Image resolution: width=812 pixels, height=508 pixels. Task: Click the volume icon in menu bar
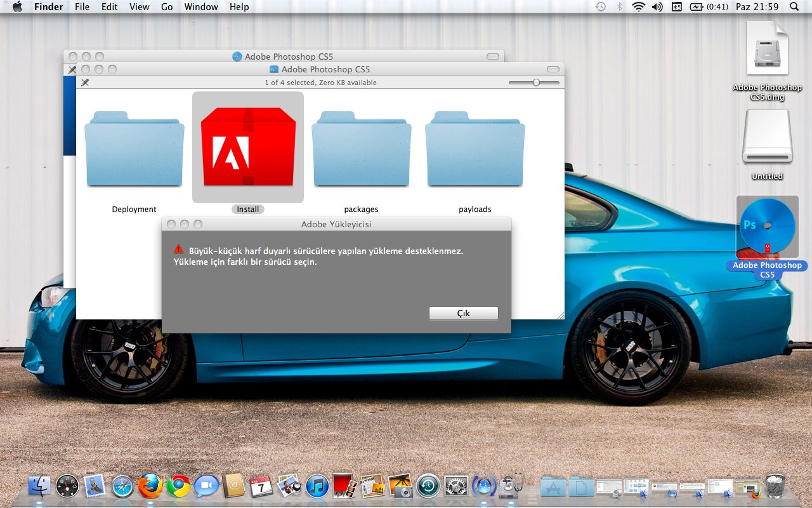point(657,7)
